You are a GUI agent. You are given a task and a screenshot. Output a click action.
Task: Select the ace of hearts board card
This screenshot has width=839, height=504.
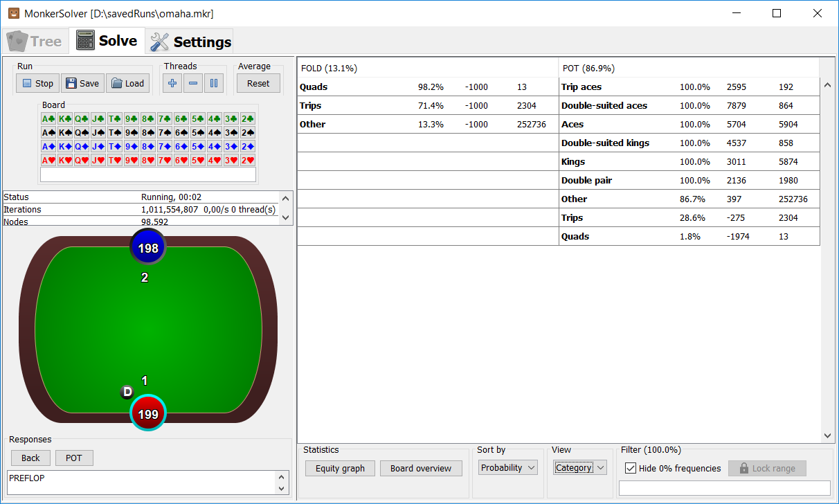pyautogui.click(x=48, y=160)
